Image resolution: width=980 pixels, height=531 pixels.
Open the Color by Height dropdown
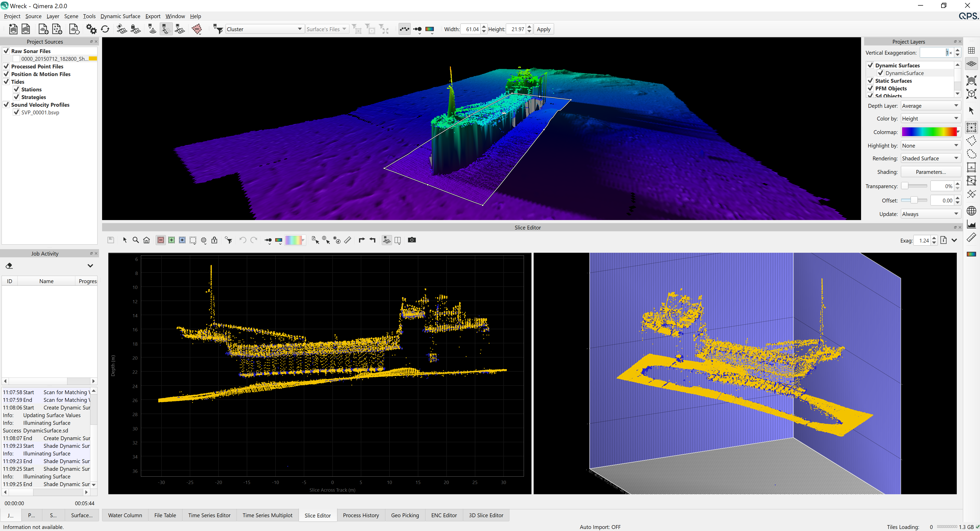point(930,119)
